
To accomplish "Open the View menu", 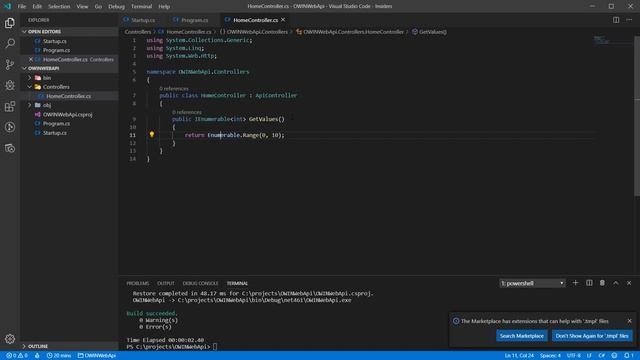I will point(82,6).
